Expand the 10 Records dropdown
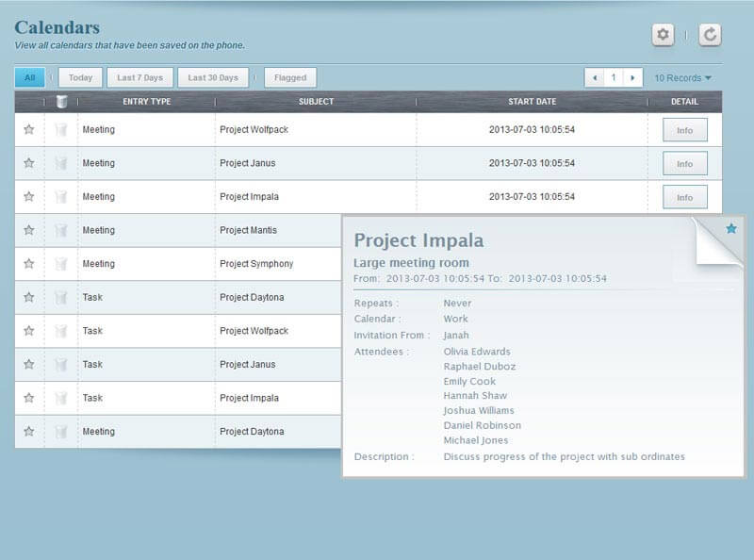754x560 pixels. [x=682, y=78]
